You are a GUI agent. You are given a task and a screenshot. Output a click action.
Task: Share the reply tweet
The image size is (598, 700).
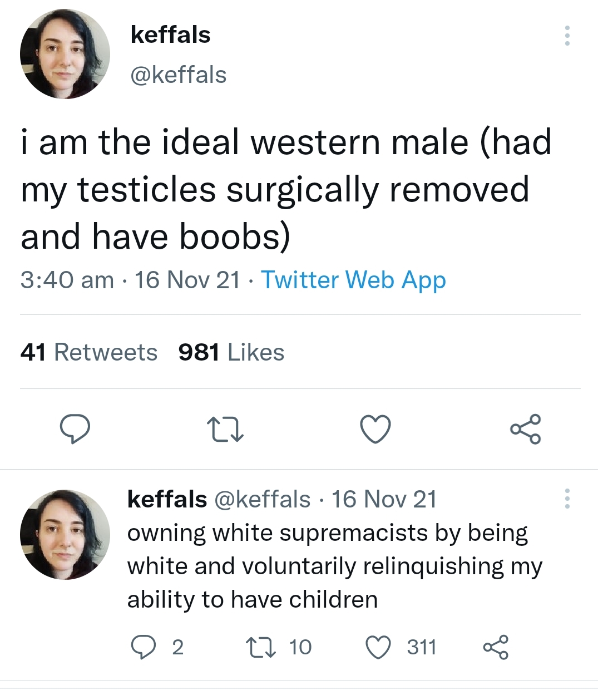pyautogui.click(x=495, y=647)
